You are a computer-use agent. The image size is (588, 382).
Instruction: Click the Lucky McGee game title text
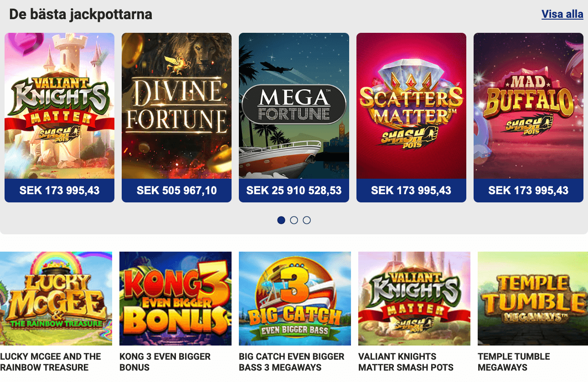point(50,361)
